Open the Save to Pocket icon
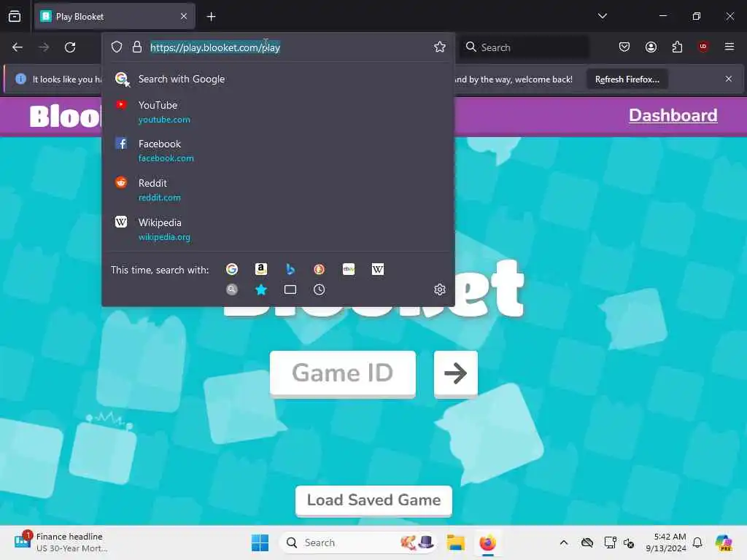747x560 pixels. tap(624, 47)
